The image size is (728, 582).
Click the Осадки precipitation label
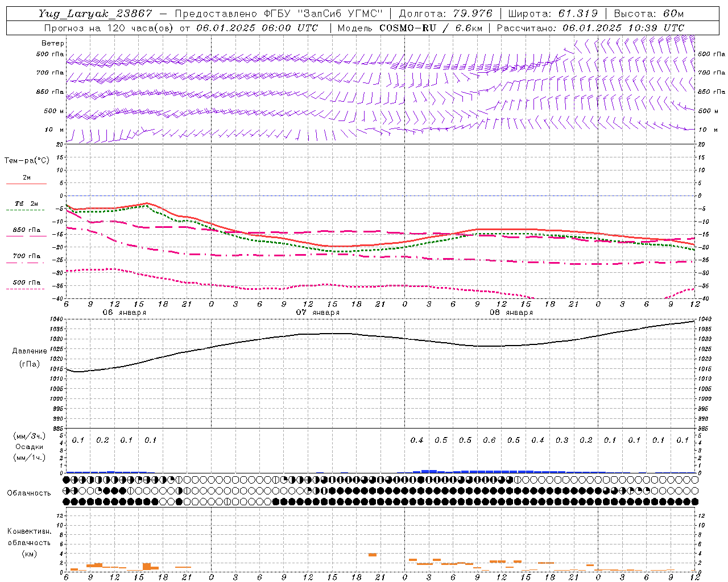click(30, 447)
